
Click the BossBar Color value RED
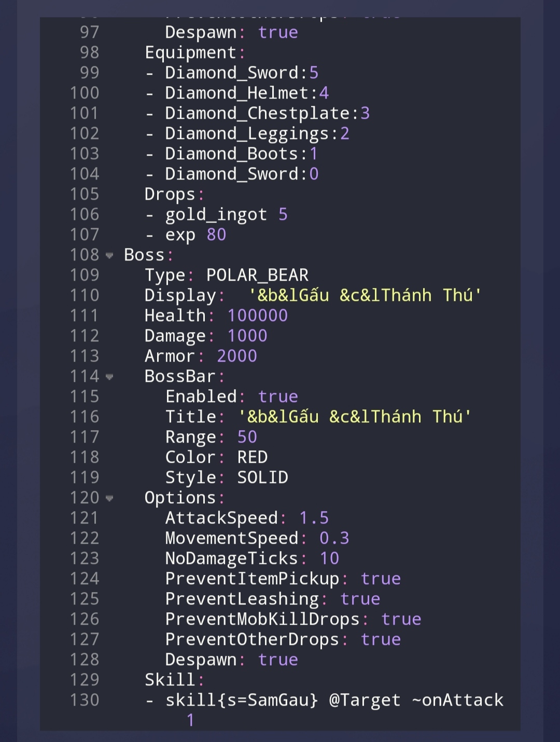pos(253,457)
